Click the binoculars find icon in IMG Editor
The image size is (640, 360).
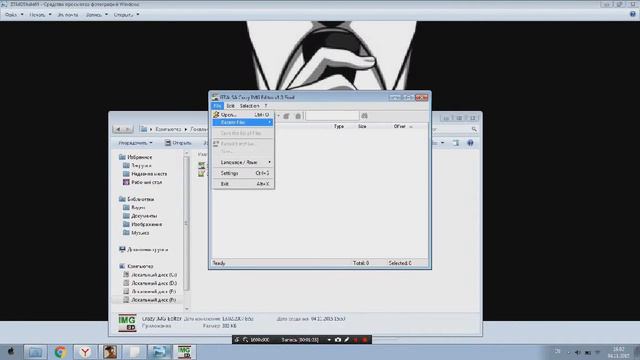364,116
